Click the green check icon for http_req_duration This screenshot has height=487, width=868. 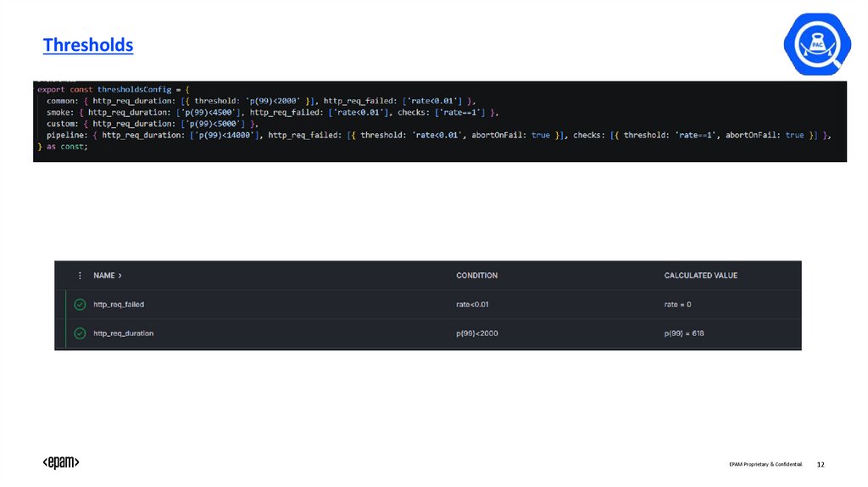click(80, 333)
